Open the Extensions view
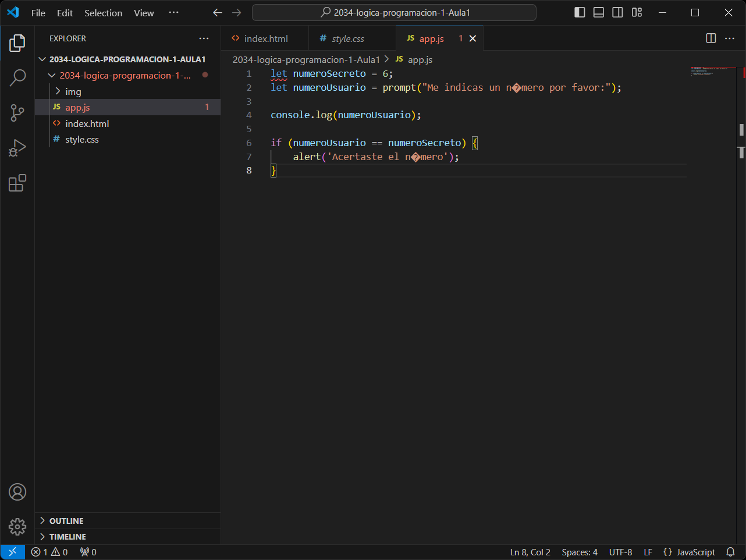Viewport: 746px width, 560px height. point(17,183)
